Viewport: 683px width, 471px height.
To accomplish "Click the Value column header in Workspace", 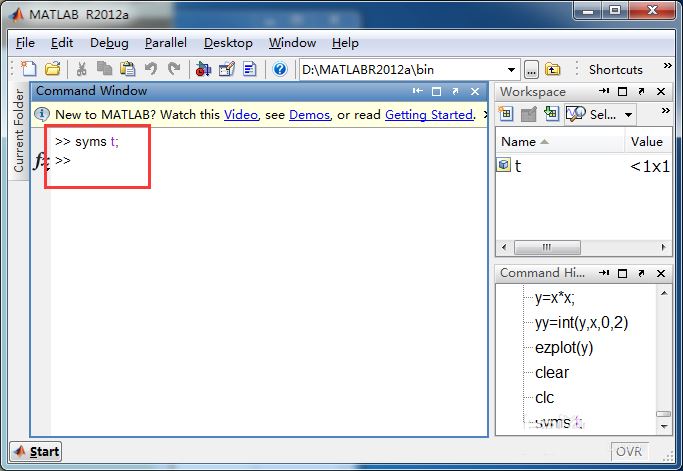I will click(648, 142).
